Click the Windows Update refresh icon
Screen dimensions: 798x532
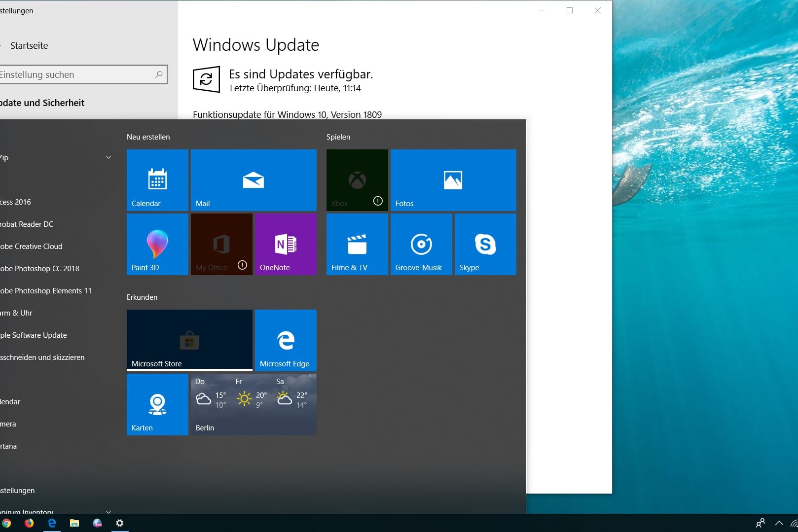[206, 79]
